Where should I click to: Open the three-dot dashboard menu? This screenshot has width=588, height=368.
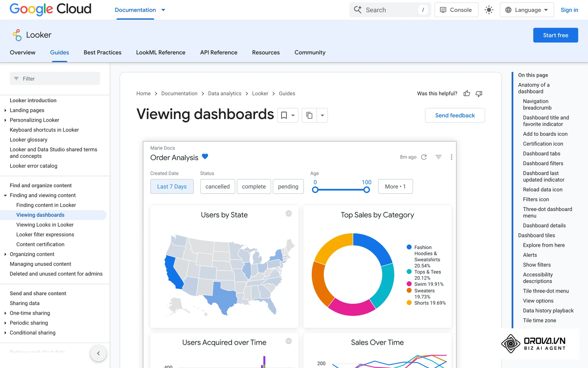pyautogui.click(x=452, y=157)
